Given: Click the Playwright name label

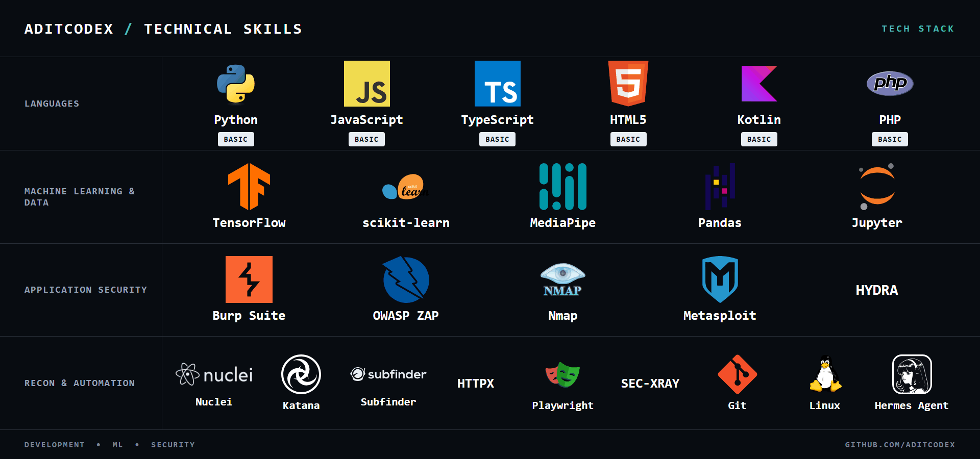Looking at the screenshot, I should point(563,405).
